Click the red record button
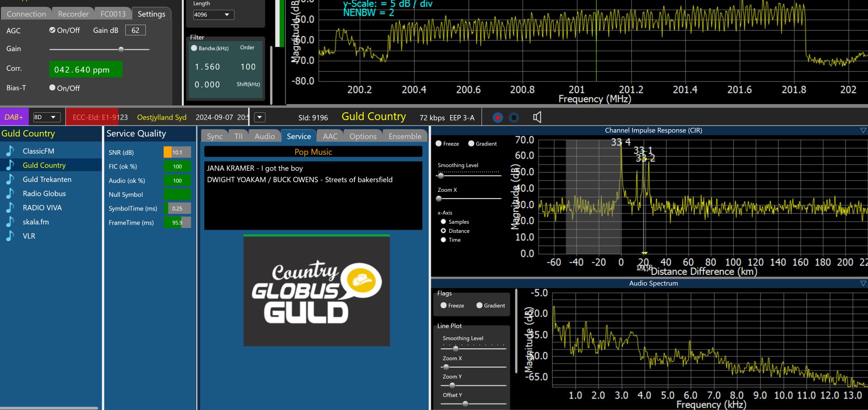This screenshot has height=410, width=868. [x=498, y=118]
